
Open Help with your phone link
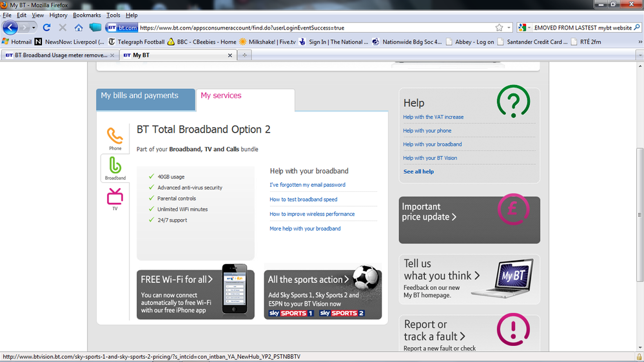click(x=427, y=131)
